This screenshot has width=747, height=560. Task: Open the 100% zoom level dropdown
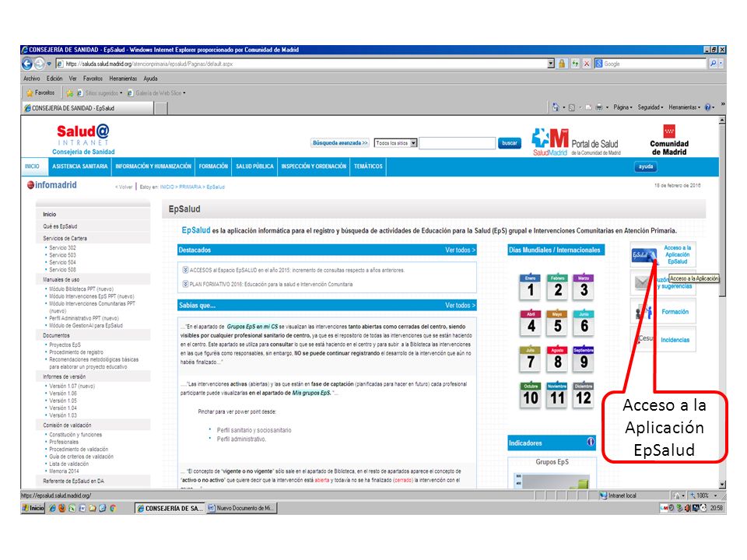click(x=716, y=495)
